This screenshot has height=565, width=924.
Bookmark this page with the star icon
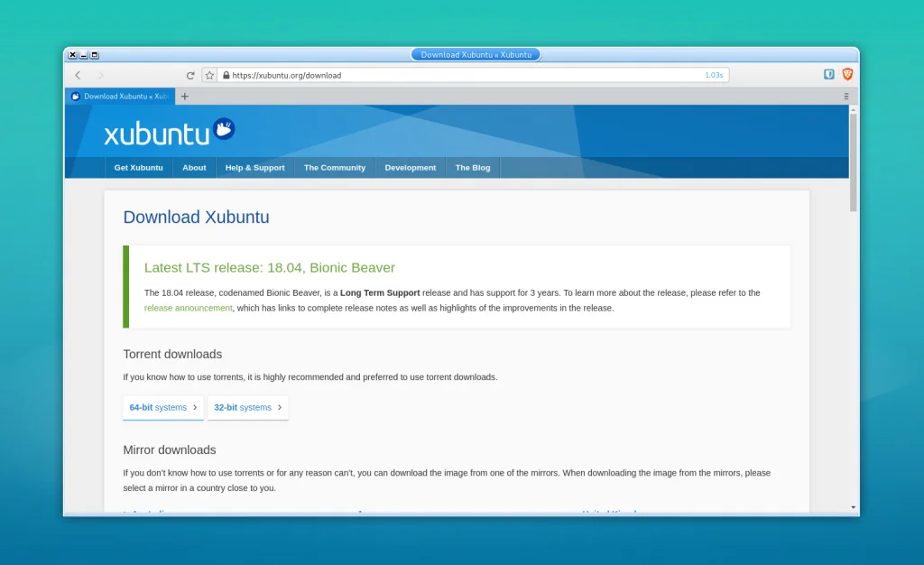pos(209,76)
